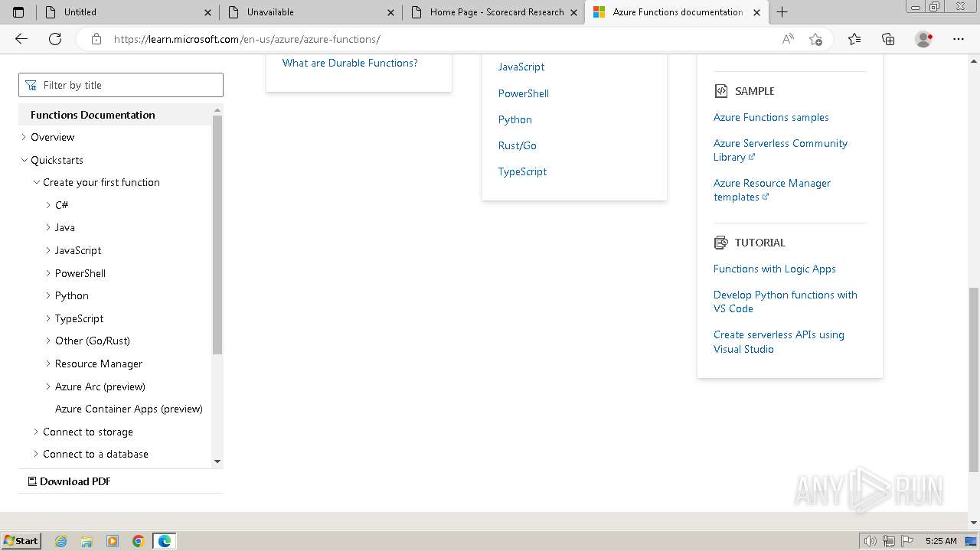Open Internet Explorer from the taskbar
The image size is (980, 551).
[61, 541]
